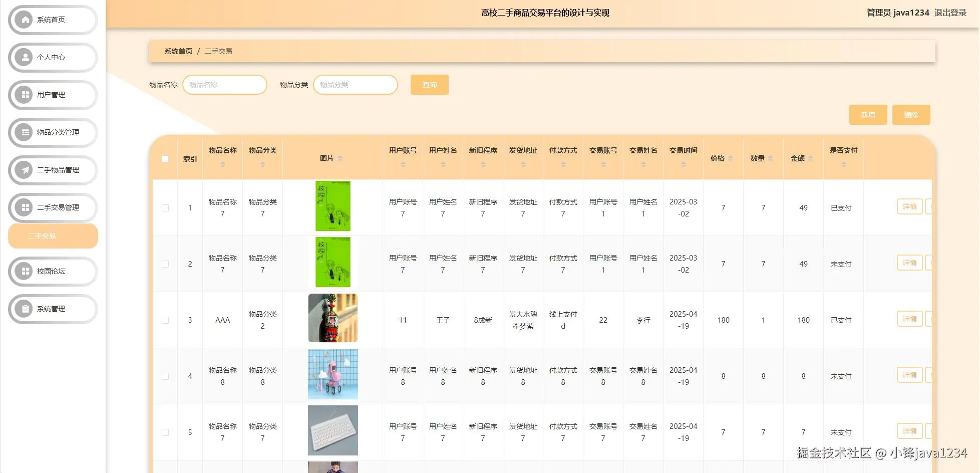This screenshot has height=473, width=980.
Task: Open 详情 for the AAA row
Action: coord(910,319)
